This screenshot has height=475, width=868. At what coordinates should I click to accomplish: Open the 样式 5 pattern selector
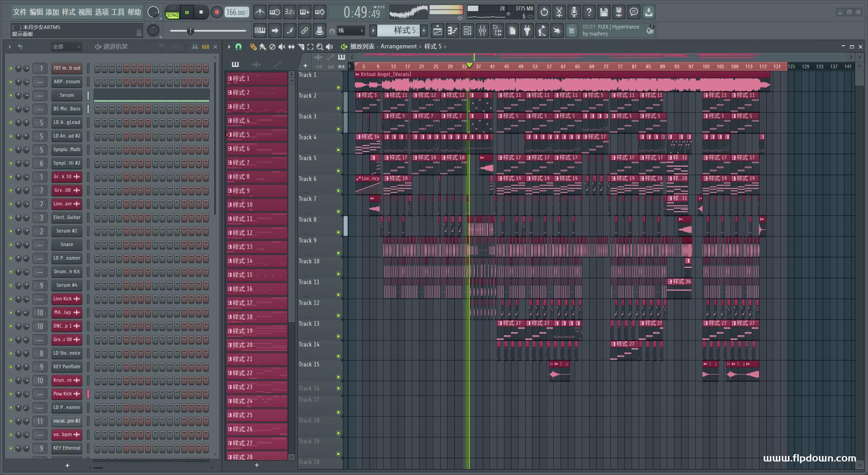399,31
